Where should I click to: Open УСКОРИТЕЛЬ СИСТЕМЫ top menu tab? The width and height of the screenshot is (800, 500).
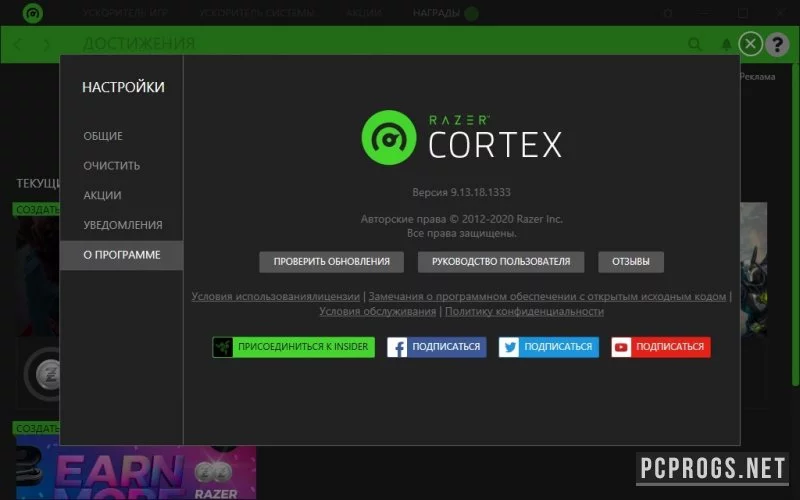click(257, 13)
